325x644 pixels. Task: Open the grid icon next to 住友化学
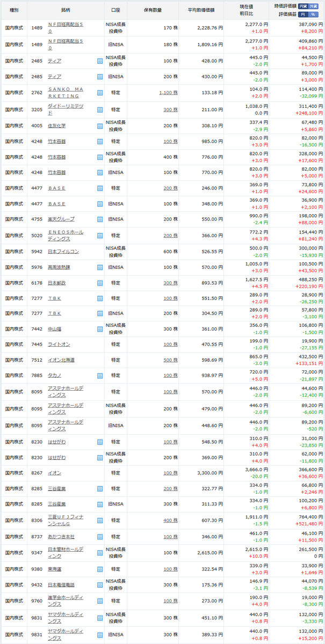pos(100,126)
